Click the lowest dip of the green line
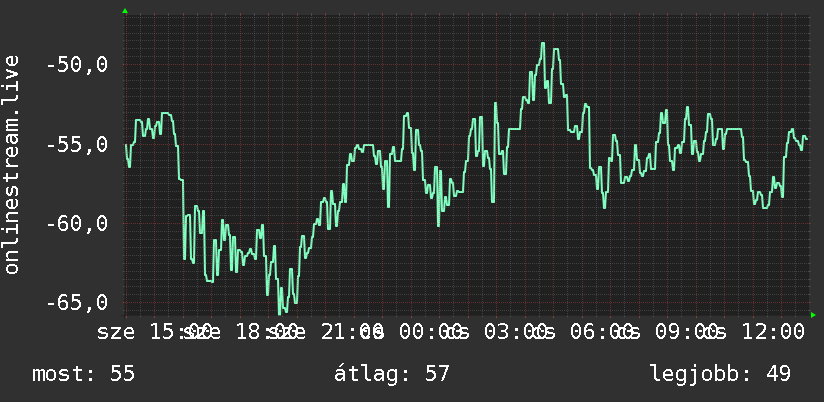 (x=280, y=313)
